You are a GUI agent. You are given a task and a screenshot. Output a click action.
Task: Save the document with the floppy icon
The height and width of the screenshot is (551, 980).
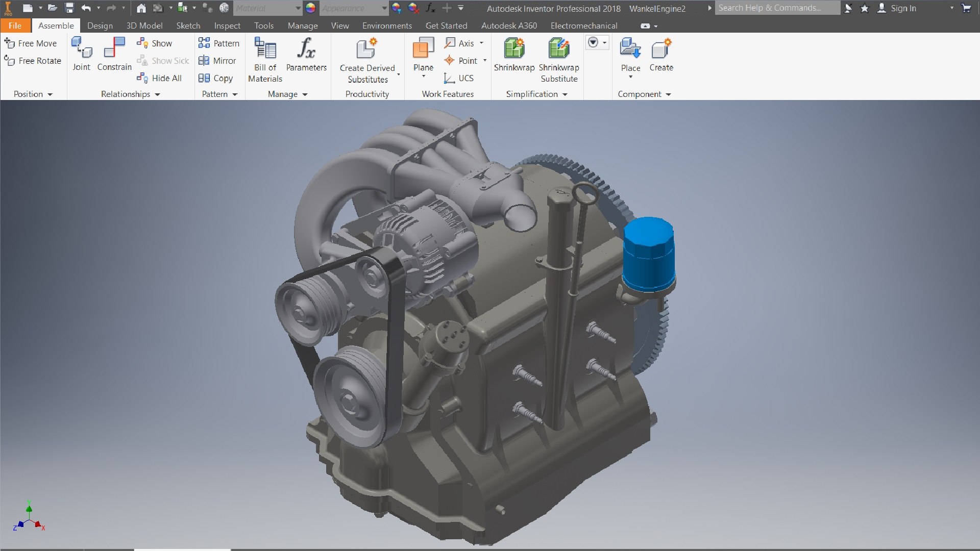(x=70, y=8)
